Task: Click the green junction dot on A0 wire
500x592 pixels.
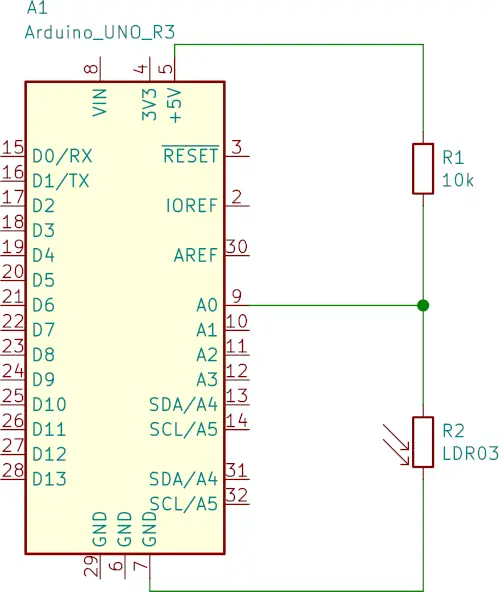Action: pos(423,305)
